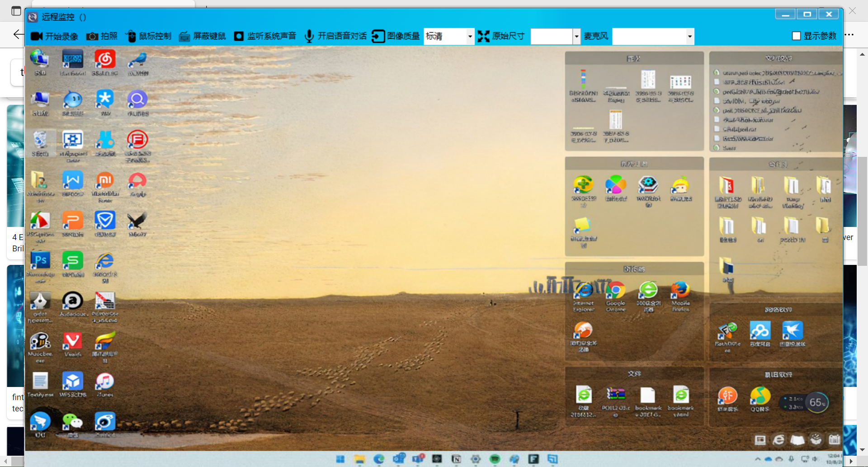Launch Google Chrome from the browser panel
This screenshot has height=467, width=868.
tap(616, 291)
